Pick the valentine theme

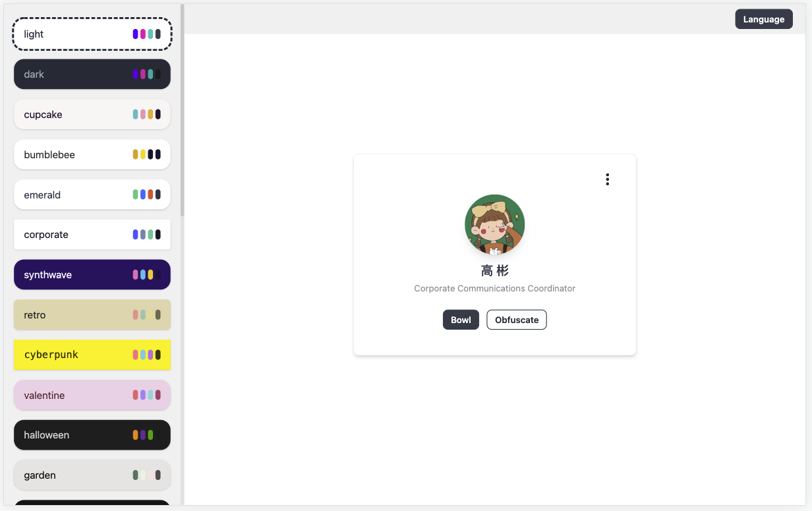point(92,396)
